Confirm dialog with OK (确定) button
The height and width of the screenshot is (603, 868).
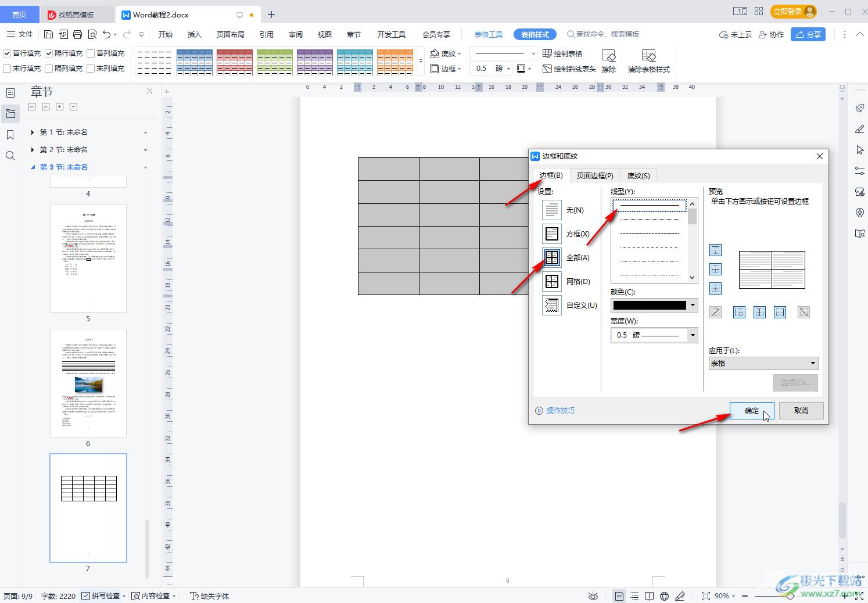click(x=752, y=410)
